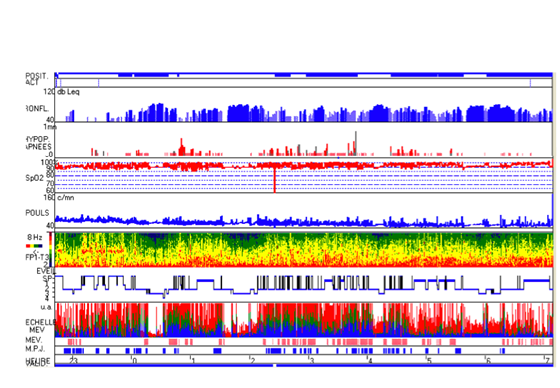Click the 8 Hz spectrogram label

click(x=35, y=237)
